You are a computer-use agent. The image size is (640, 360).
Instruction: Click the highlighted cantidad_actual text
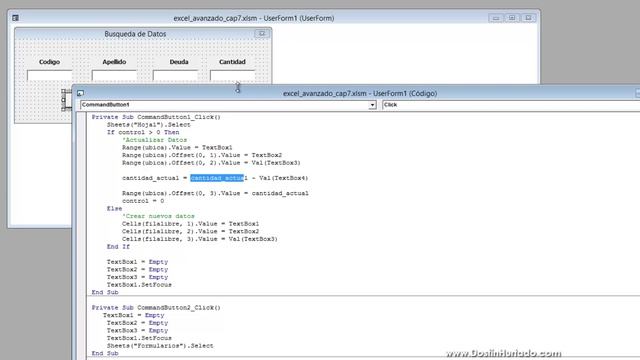point(217,178)
